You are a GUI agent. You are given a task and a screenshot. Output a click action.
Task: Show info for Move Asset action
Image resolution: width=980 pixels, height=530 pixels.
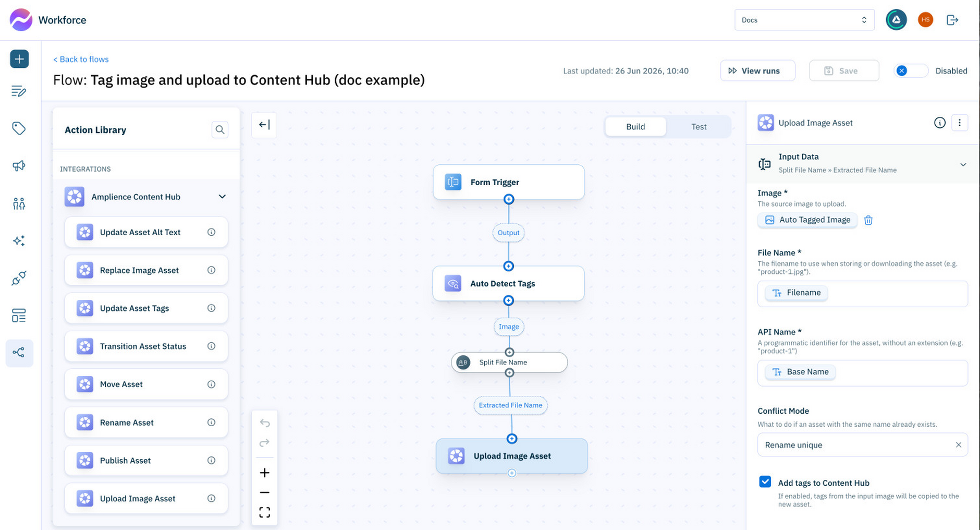pyautogui.click(x=212, y=384)
